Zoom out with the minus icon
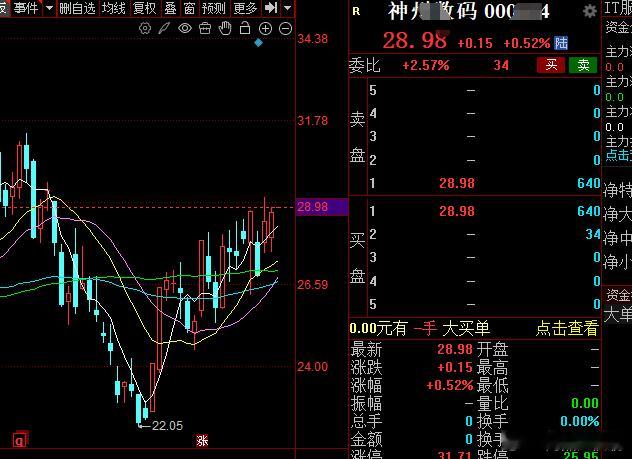 coord(285,28)
